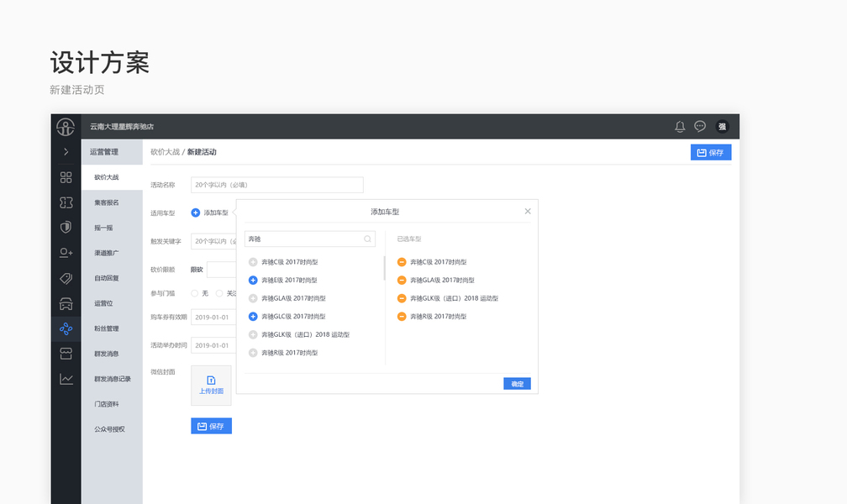Click the 砍价大战 breadcrumb link
The image size is (847, 504).
click(165, 152)
